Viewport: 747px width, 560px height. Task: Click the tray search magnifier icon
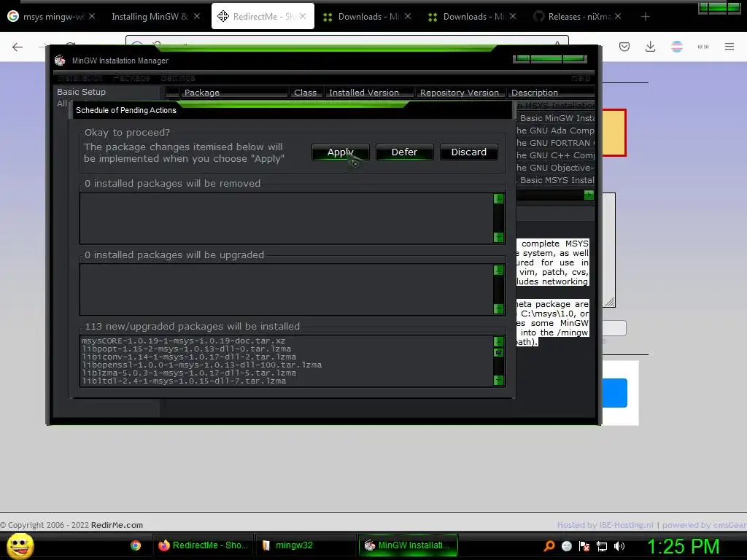pos(549,546)
